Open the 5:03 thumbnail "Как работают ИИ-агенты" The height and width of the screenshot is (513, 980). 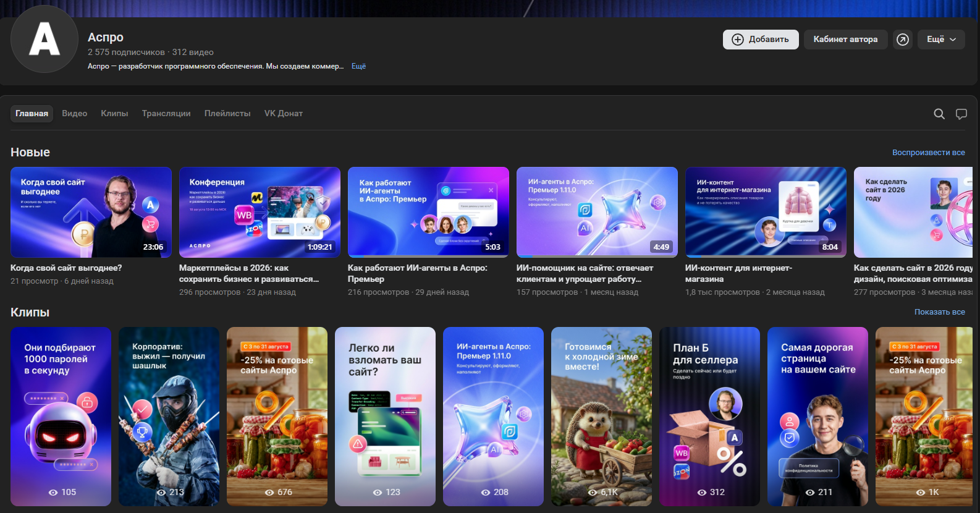(x=428, y=212)
